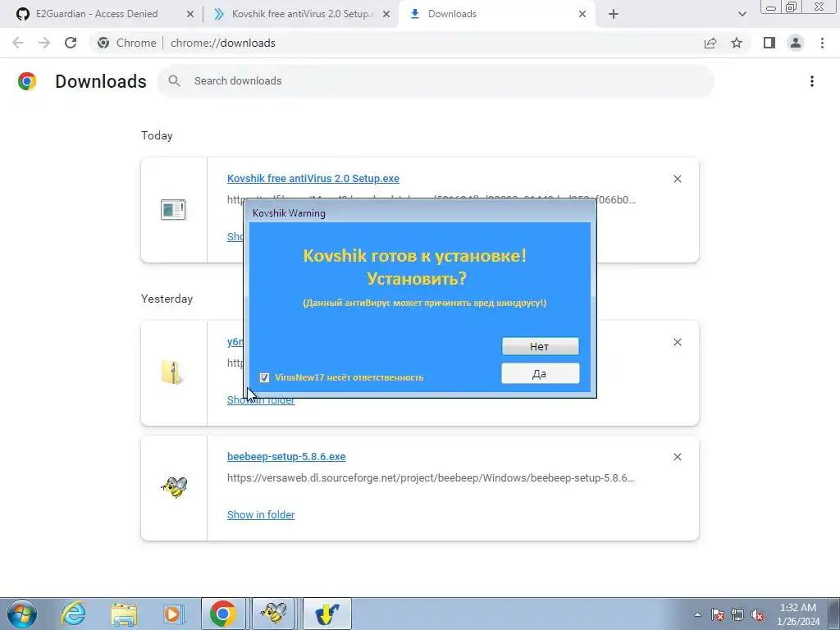Click the share this page icon
This screenshot has height=630, width=840.
pyautogui.click(x=710, y=43)
